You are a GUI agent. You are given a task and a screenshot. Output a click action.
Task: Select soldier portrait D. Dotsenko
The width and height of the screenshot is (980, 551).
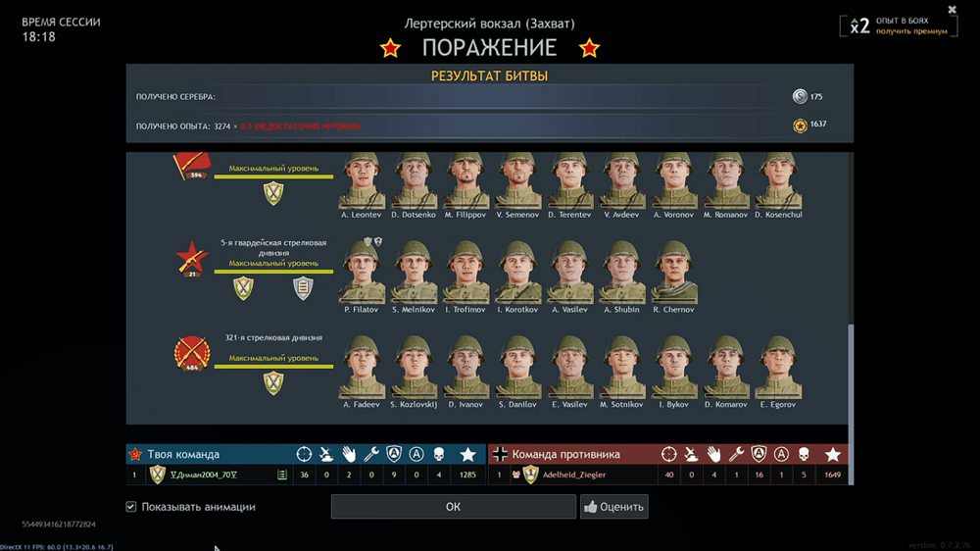point(414,180)
